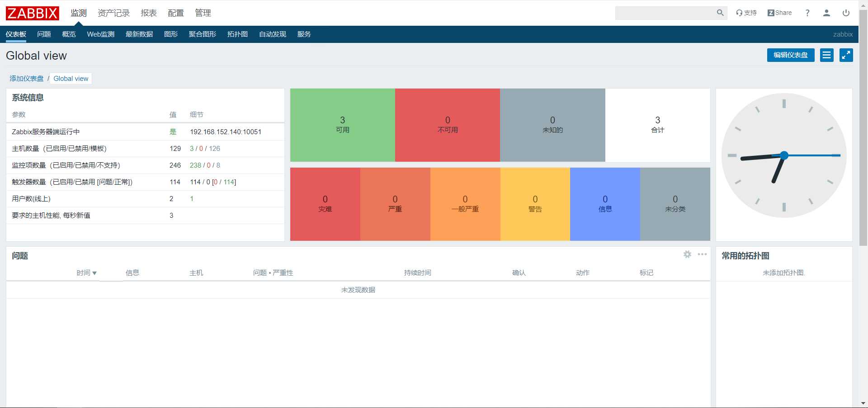Viewport: 868px width, 408px height.
Task: Open the help question mark icon
Action: pyautogui.click(x=807, y=13)
